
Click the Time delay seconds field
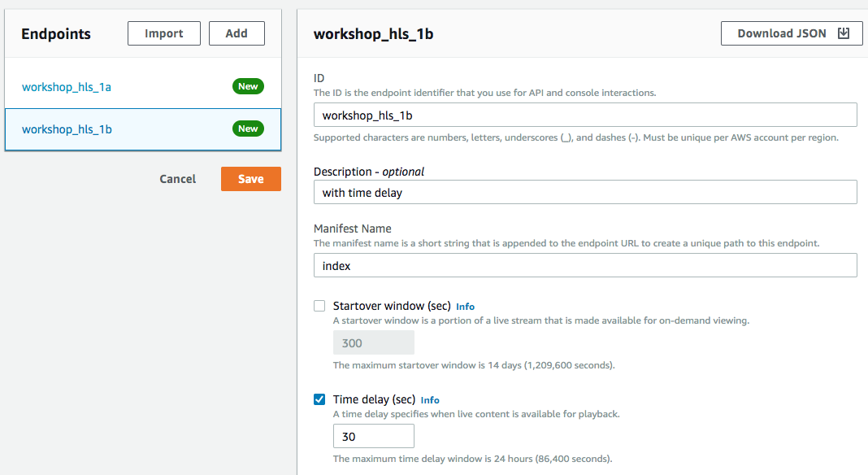pyautogui.click(x=374, y=436)
